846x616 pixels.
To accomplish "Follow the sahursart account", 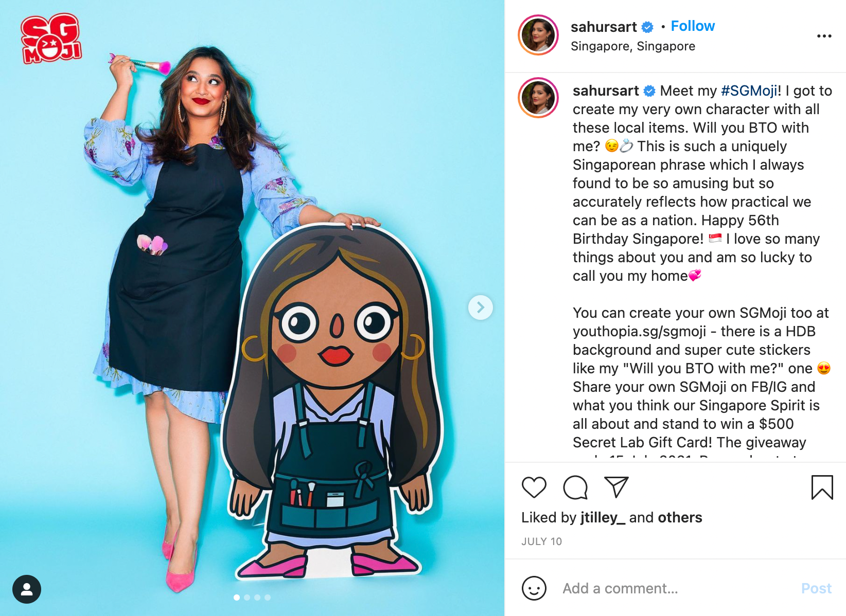I will click(x=693, y=26).
